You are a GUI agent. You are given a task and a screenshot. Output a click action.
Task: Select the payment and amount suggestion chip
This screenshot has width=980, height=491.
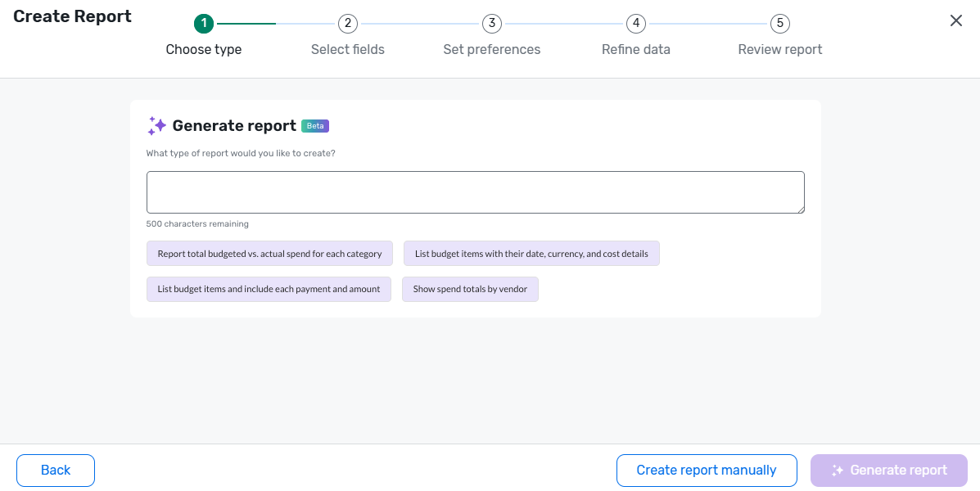point(269,289)
